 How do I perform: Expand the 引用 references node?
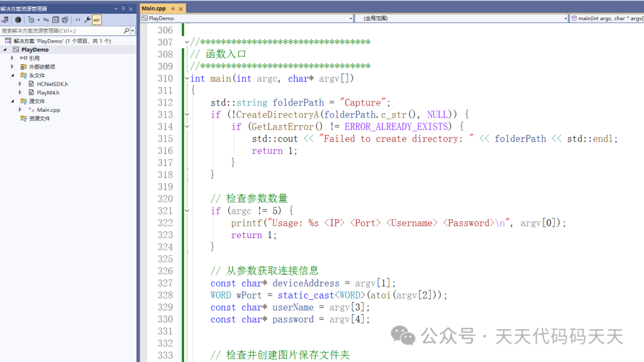coord(12,58)
